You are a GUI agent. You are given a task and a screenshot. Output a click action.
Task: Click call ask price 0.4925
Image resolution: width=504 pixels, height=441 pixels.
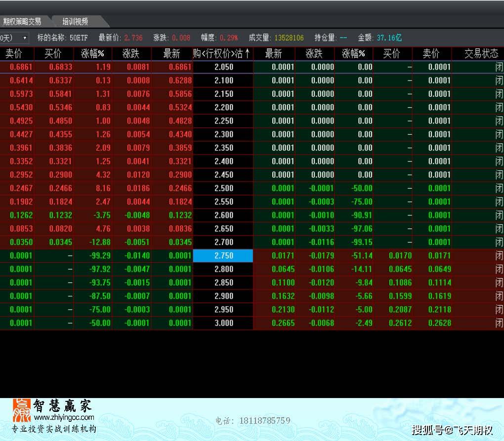(21, 121)
